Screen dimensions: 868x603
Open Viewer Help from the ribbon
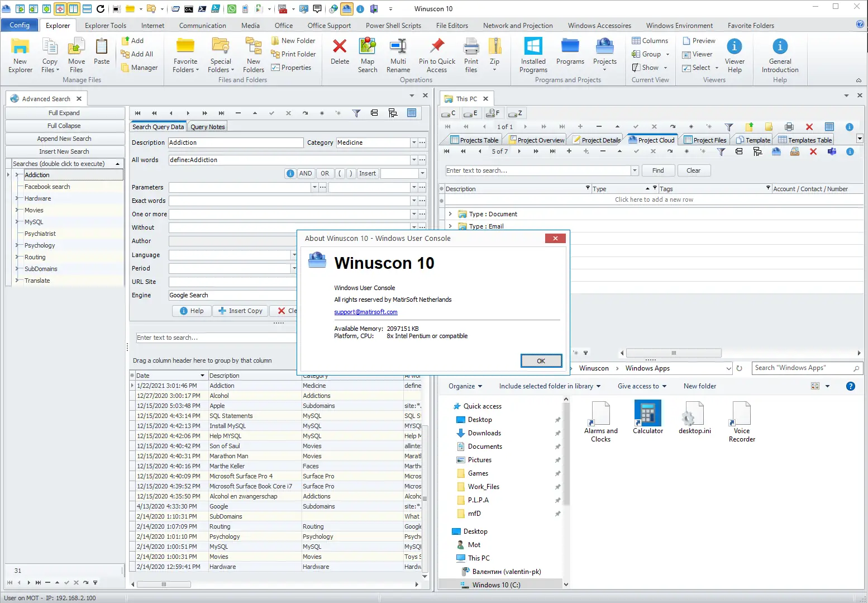(x=735, y=55)
